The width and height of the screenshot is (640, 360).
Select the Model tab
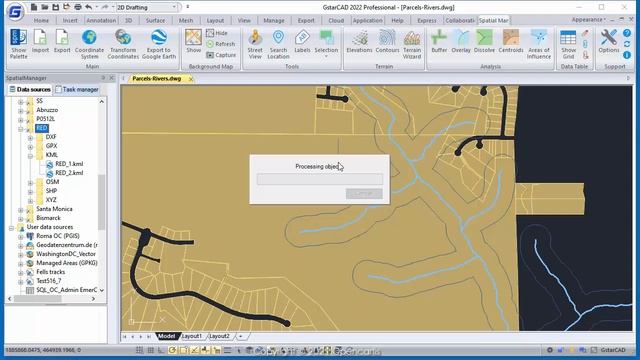tap(166, 336)
